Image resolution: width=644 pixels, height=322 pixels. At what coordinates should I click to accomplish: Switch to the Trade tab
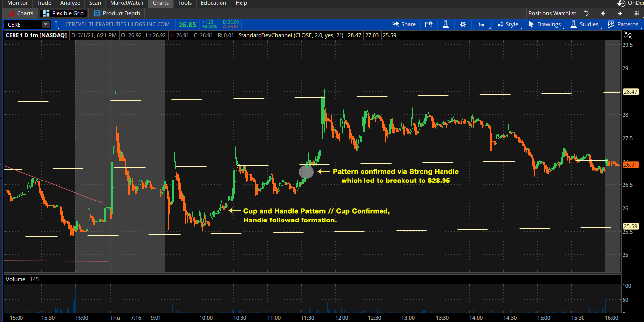pos(44,3)
